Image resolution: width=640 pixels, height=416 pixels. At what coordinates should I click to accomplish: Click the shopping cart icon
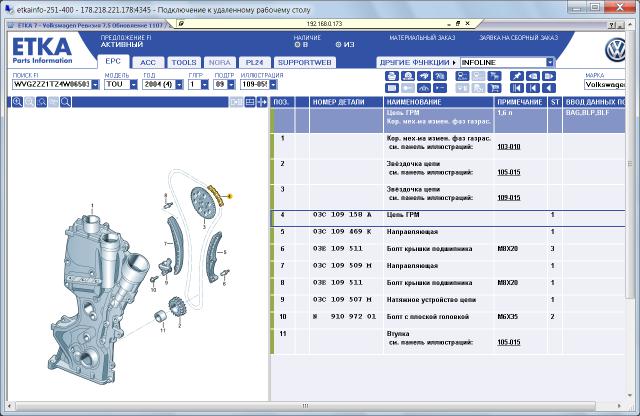494,88
